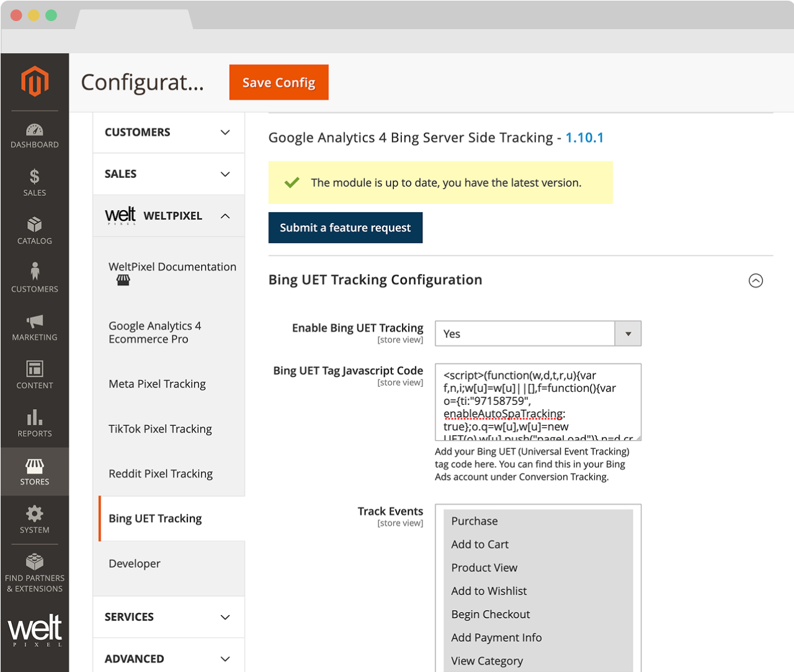The height and width of the screenshot is (672, 794).
Task: Open version 1.10.1 release link
Action: [584, 138]
